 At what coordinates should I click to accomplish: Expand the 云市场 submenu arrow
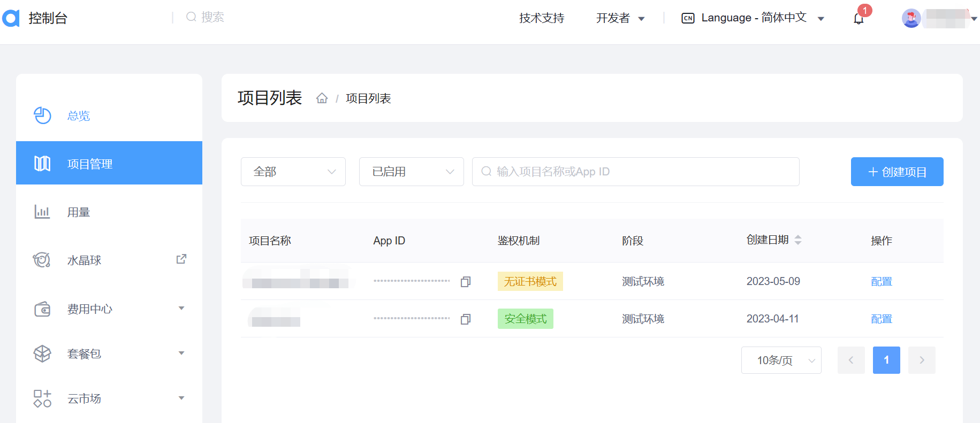click(x=181, y=398)
